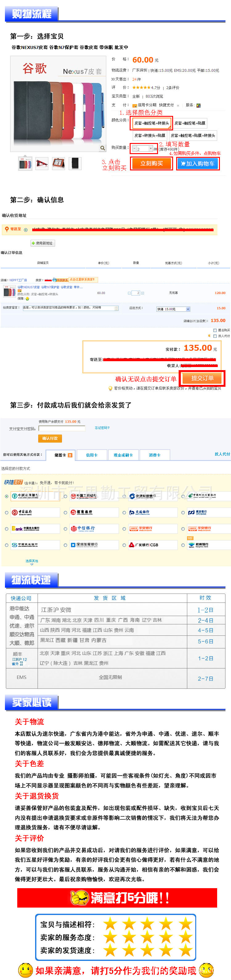Select the 中国银行 radio button
Screen dimensions: 231x980
pos(6,512)
